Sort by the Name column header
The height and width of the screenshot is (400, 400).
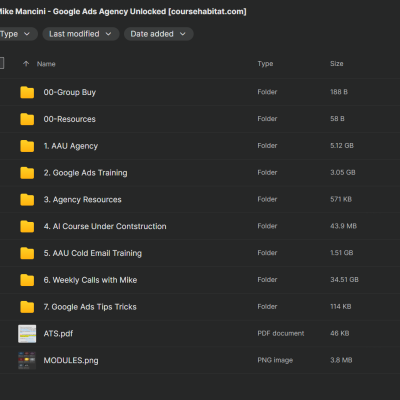[x=46, y=64]
